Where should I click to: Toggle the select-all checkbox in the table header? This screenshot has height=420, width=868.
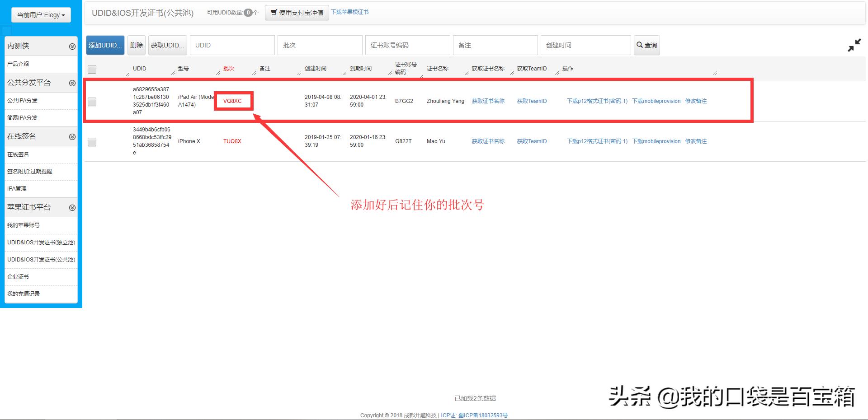click(x=92, y=69)
